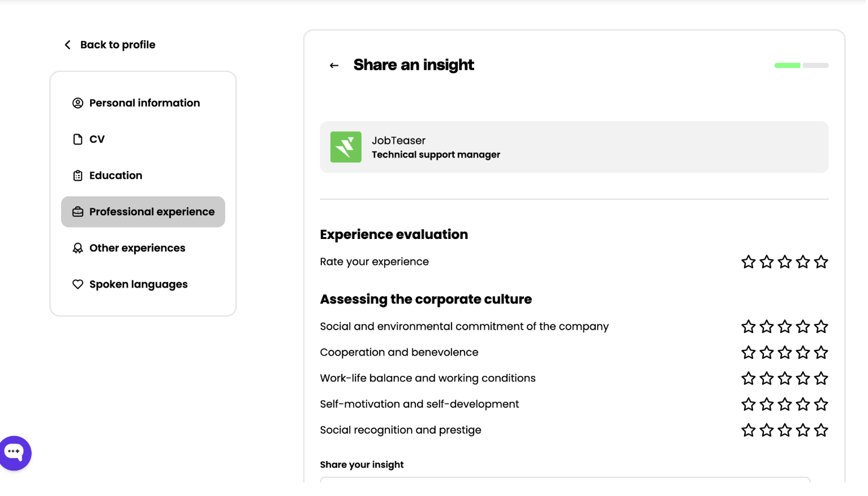Click the Education clipboard icon
Screen dimensions: 868x496
(x=78, y=176)
